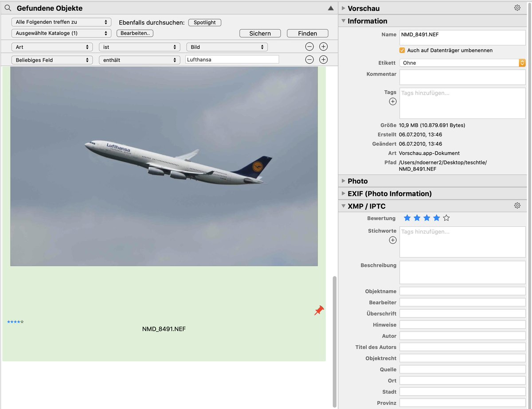
Task: Click the Titel des Autors field
Action: click(x=462, y=347)
